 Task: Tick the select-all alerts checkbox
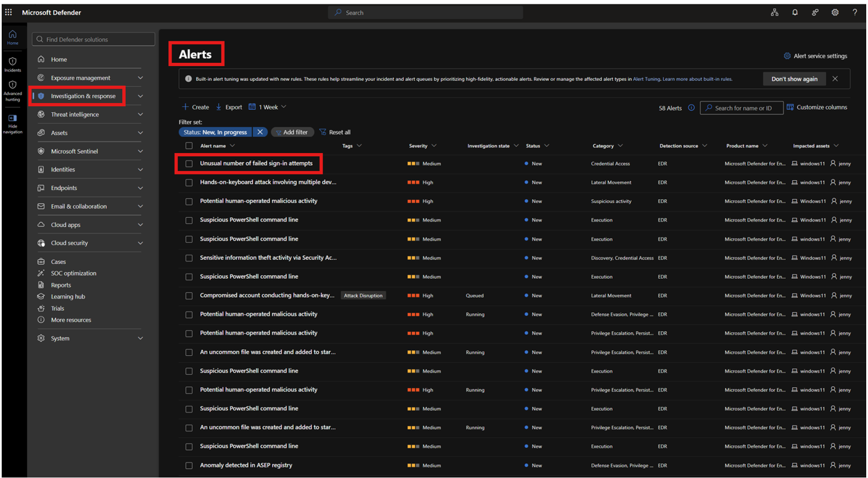tap(189, 146)
